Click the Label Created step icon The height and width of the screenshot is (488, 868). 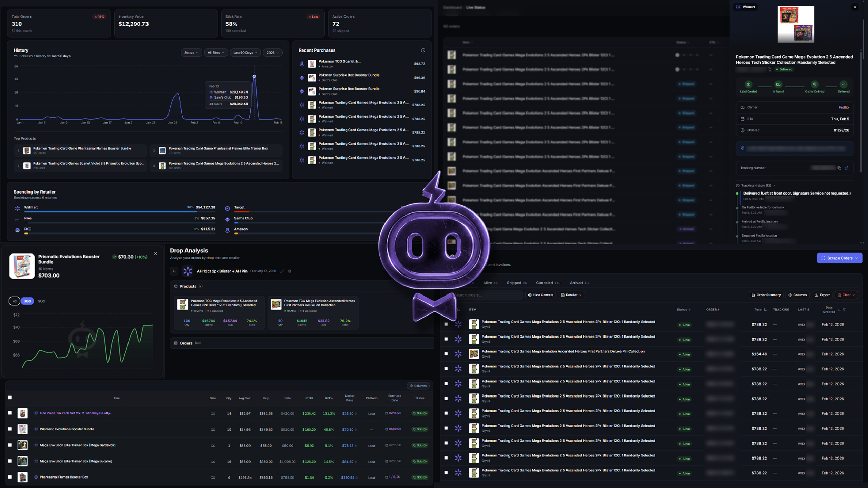748,84
